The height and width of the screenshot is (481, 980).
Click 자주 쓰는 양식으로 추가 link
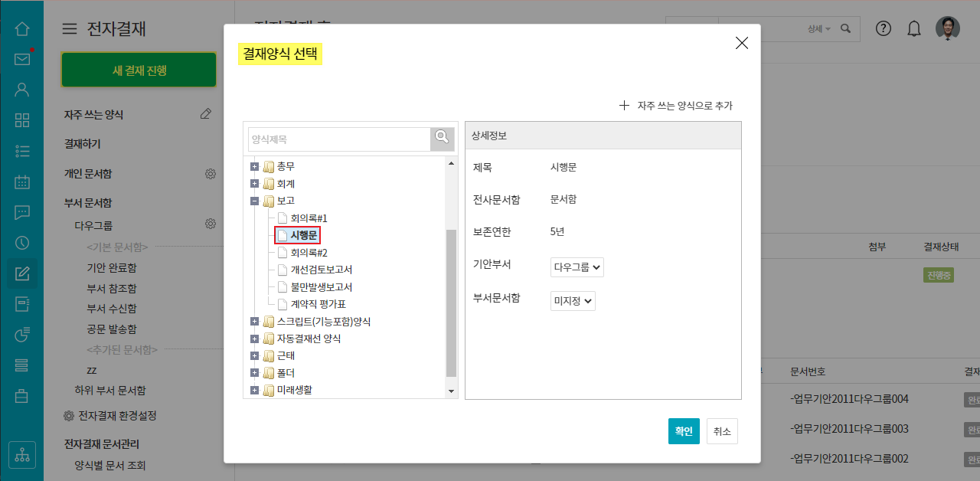[x=676, y=106]
